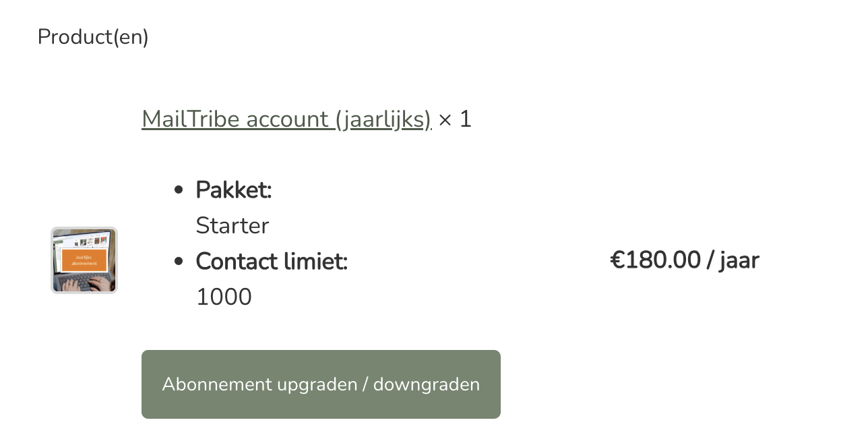
Task: Click the Product(en) section heading
Action: click(x=92, y=36)
